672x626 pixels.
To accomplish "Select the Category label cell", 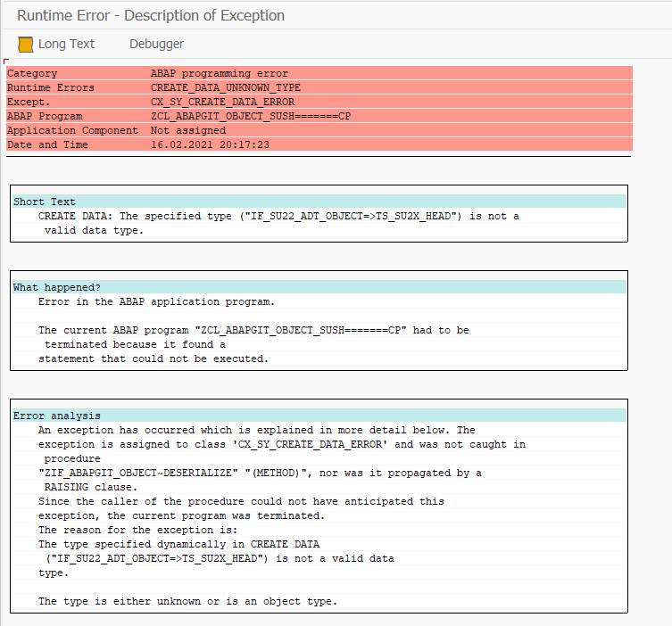I will click(32, 73).
